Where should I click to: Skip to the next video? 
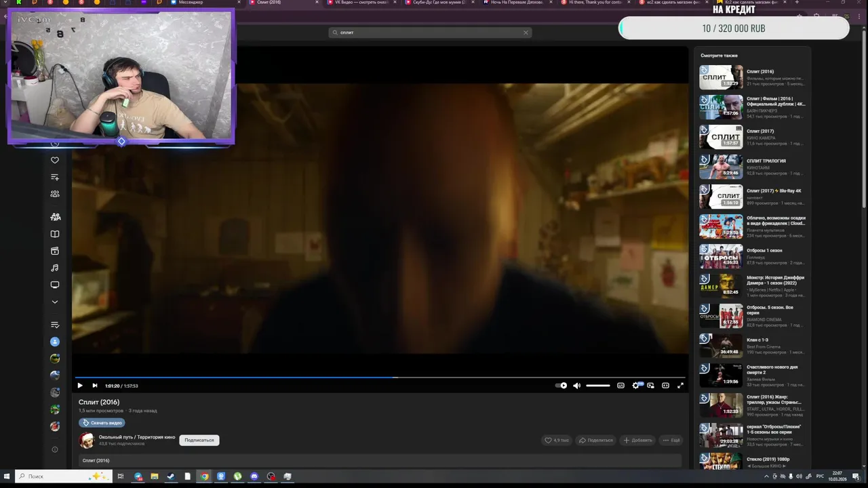click(95, 386)
